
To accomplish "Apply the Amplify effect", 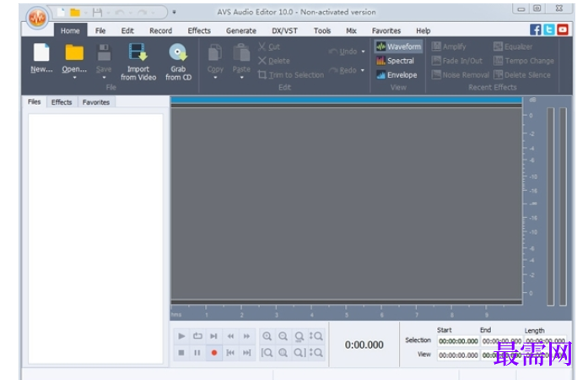I will pos(449,46).
